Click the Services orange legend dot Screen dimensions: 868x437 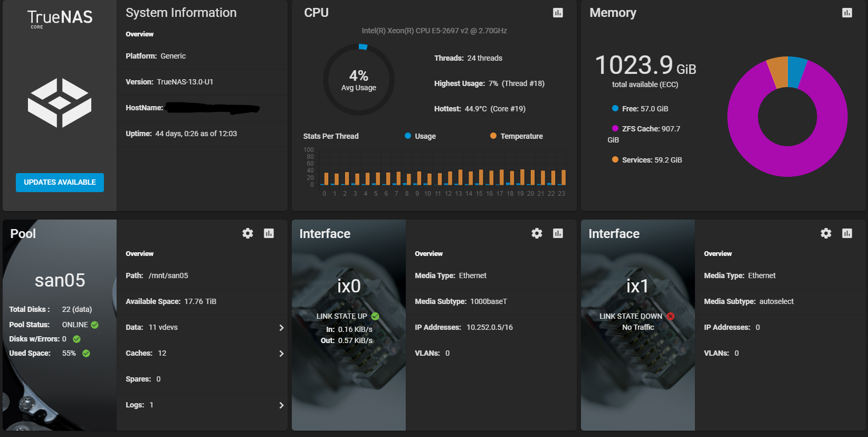pyautogui.click(x=615, y=159)
